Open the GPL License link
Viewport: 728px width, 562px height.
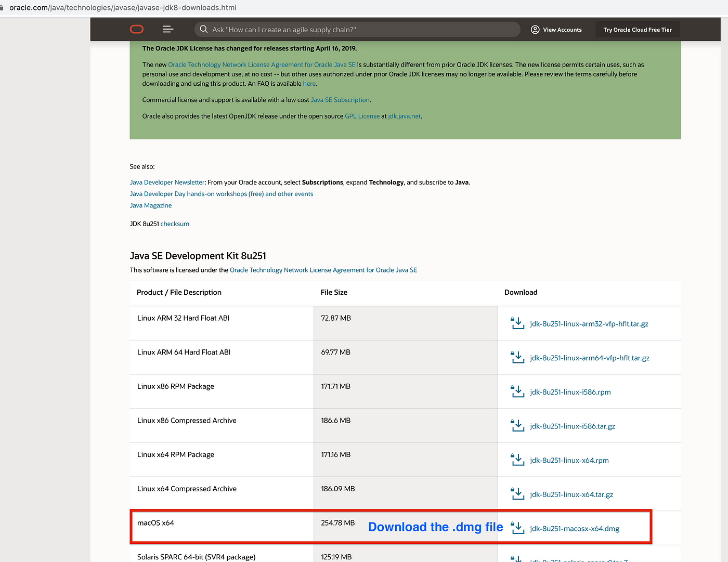pyautogui.click(x=362, y=116)
